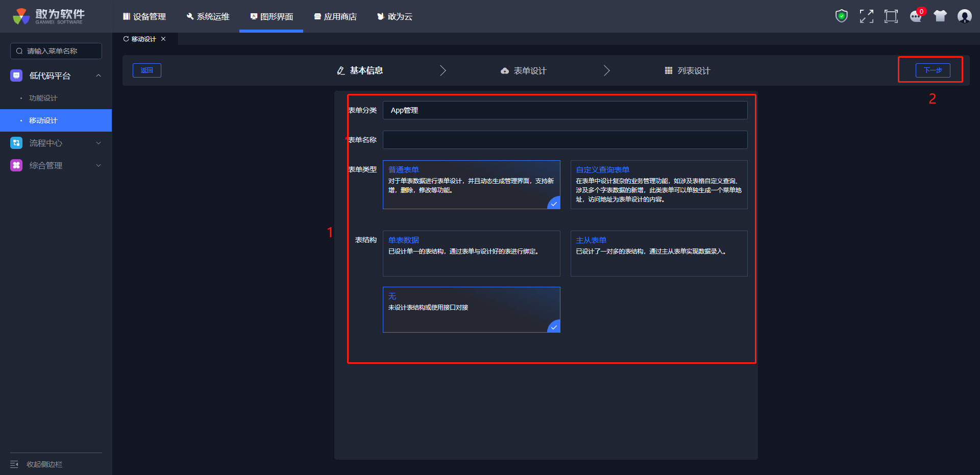Switch to the 图形界面 menu
This screenshot has width=980, height=475.
(271, 16)
